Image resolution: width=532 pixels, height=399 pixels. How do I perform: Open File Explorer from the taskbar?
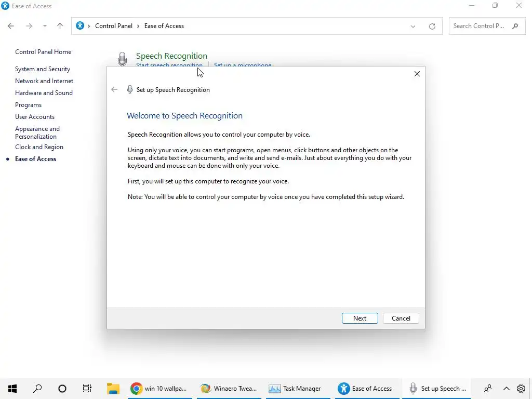(x=113, y=389)
